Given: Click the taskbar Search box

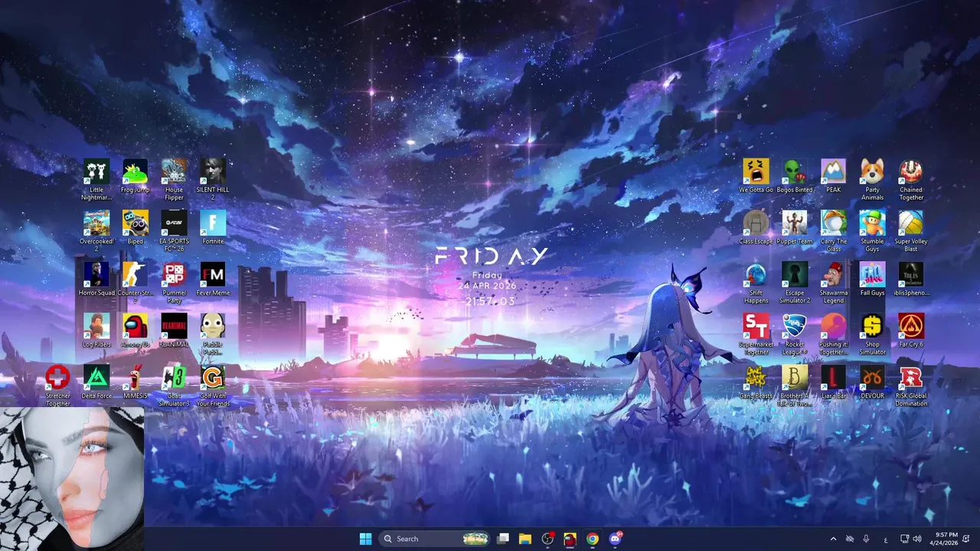Looking at the screenshot, I should [435, 539].
